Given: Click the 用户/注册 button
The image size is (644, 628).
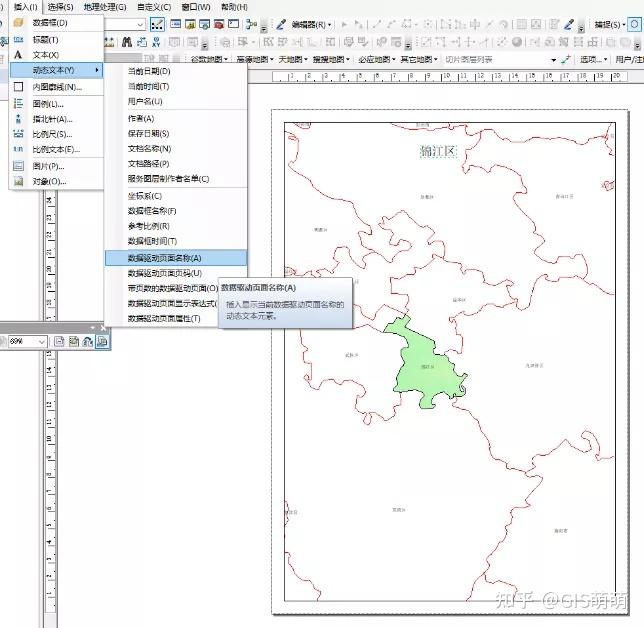Looking at the screenshot, I should coord(628,60).
